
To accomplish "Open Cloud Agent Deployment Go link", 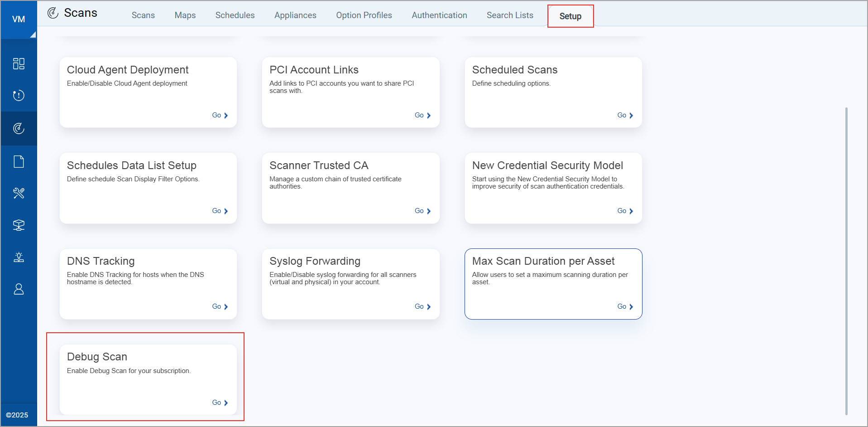I will coord(220,116).
